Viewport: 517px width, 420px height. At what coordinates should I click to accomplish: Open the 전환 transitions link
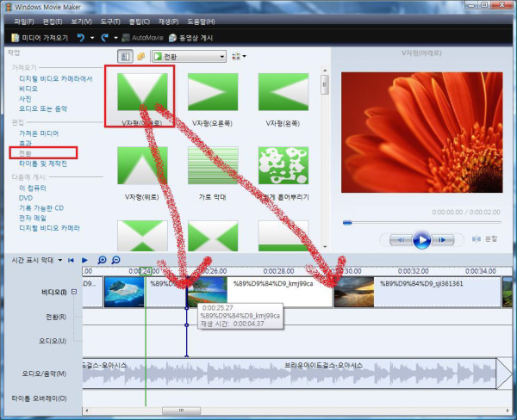click(x=25, y=153)
